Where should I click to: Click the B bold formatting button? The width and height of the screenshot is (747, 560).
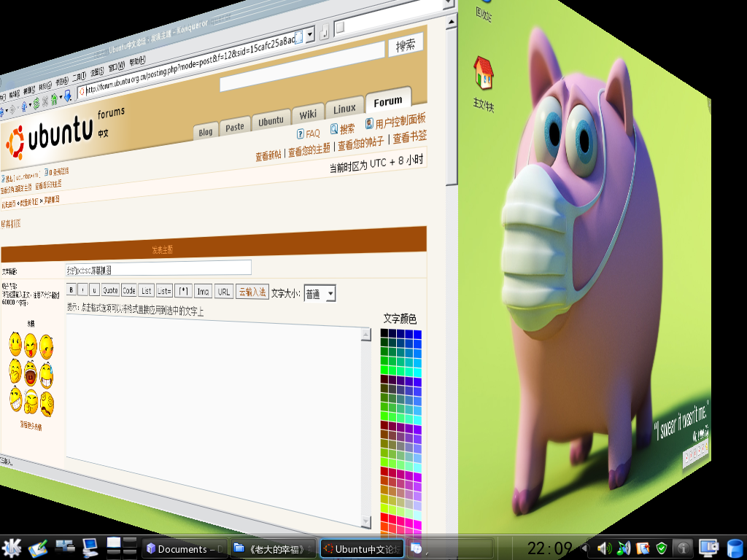(71, 289)
